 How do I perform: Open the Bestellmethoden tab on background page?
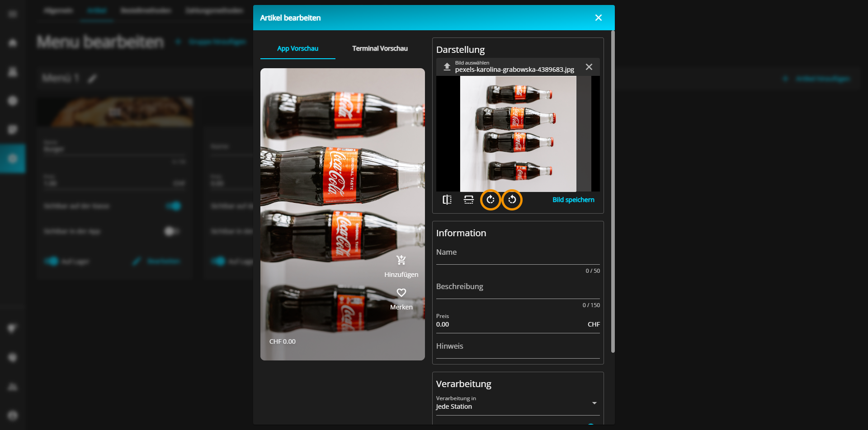point(146,10)
